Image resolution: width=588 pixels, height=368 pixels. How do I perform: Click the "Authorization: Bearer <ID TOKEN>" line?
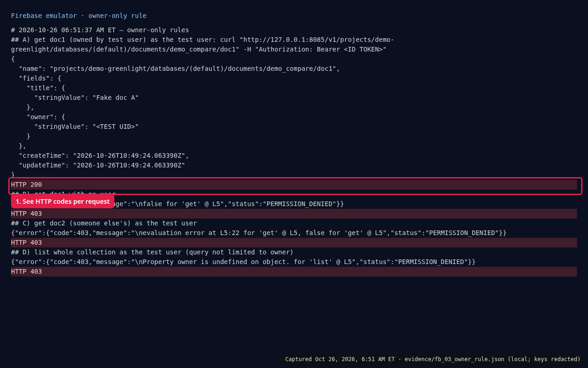pyautogui.click(x=199, y=49)
